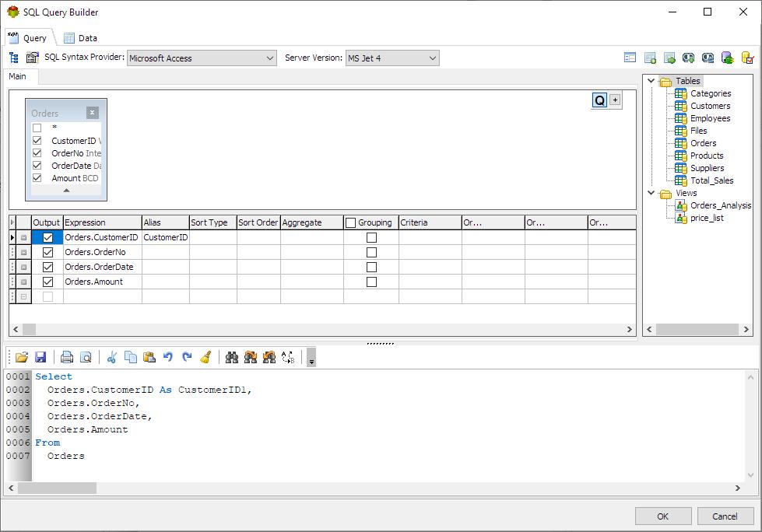Undo the last editor change
The width and height of the screenshot is (762, 532).
point(168,357)
